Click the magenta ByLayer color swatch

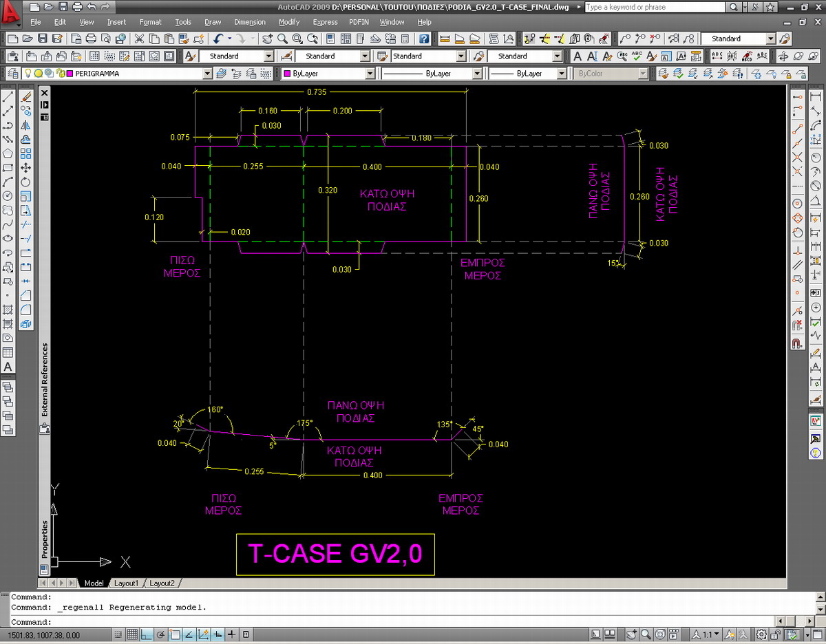pyautogui.click(x=288, y=74)
